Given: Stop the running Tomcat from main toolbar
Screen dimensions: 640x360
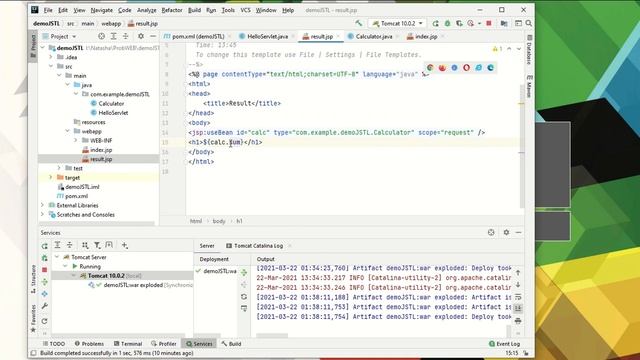Looking at the screenshot, I should click(x=489, y=23).
